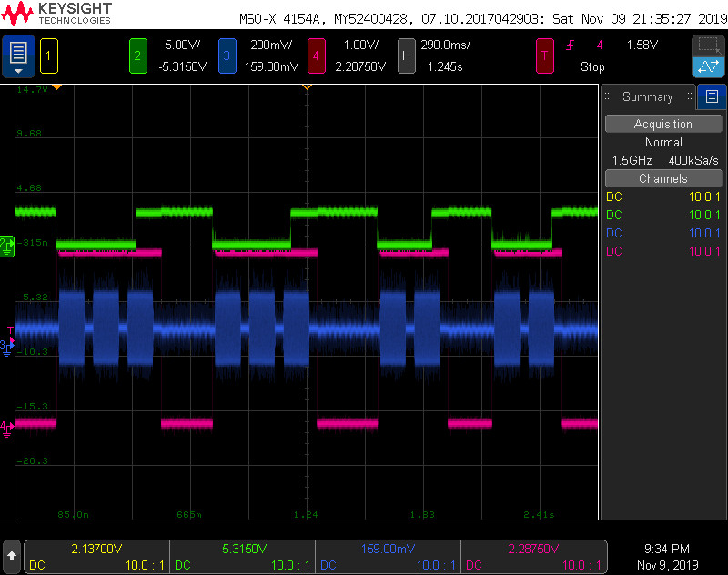Toggle channel 1 yellow button

[x=49, y=55]
